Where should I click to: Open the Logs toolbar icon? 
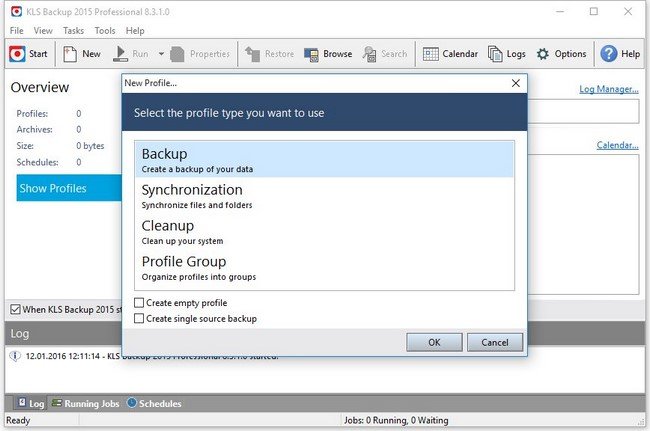(495, 54)
